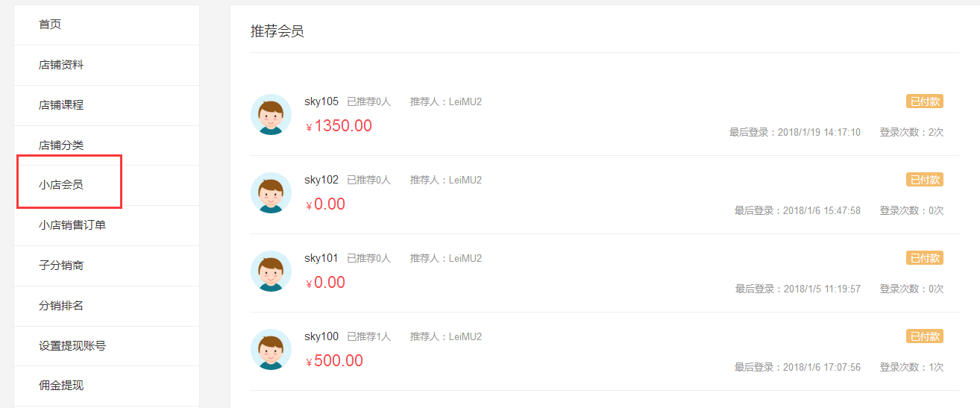
Task: Go to 佣金提现 in the sidebar
Action: pyautogui.click(x=107, y=386)
